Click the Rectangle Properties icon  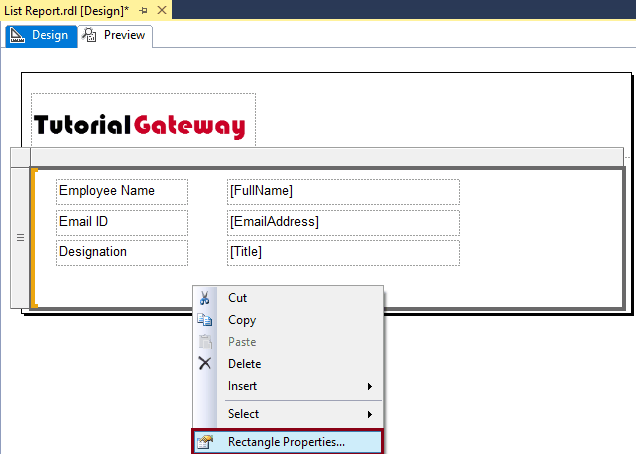coord(205,442)
